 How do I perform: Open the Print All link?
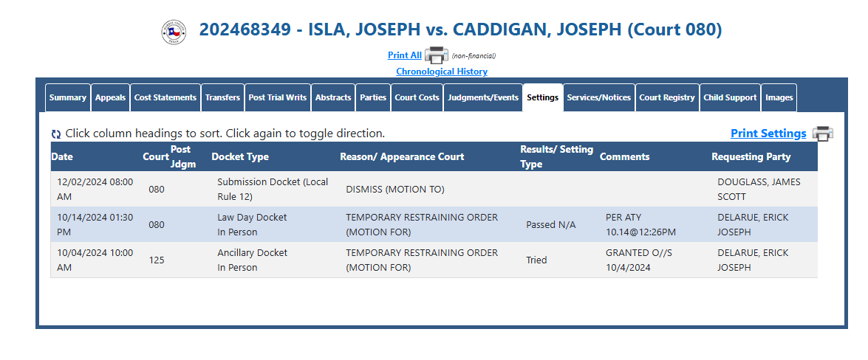405,55
